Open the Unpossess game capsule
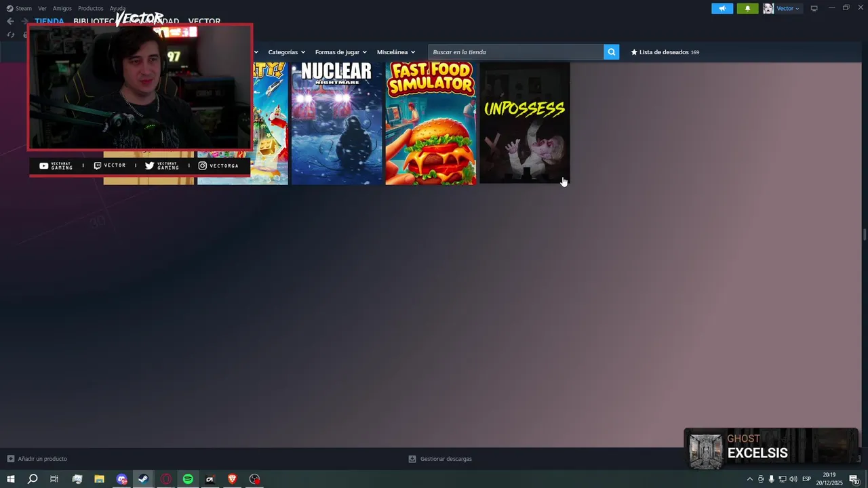The height and width of the screenshot is (488, 868). (524, 123)
